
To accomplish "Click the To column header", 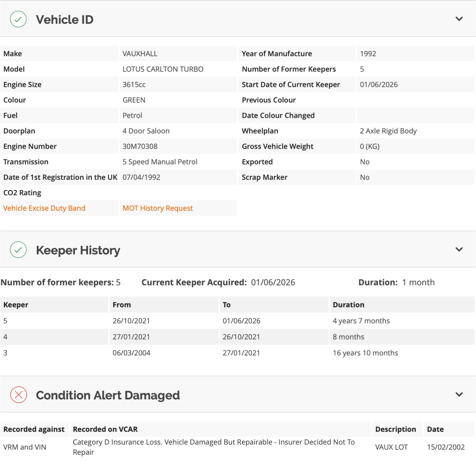I will [x=227, y=305].
